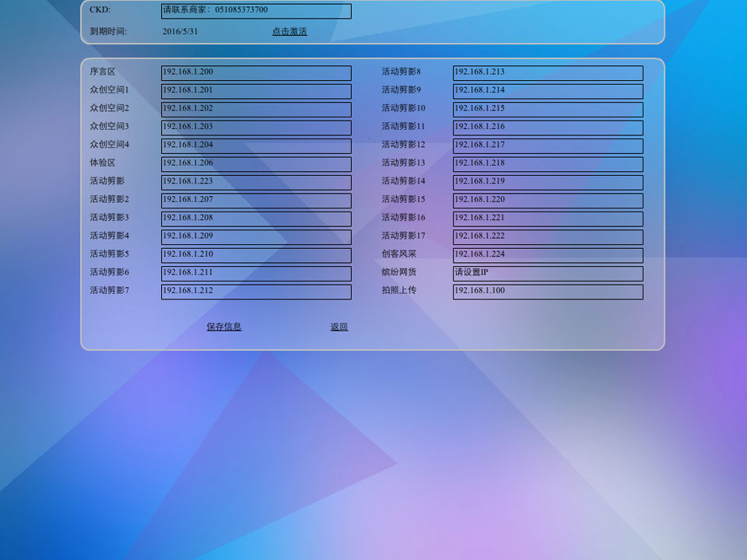
Task: Edit the 活动剪影15 IP field
Action: 548,201
